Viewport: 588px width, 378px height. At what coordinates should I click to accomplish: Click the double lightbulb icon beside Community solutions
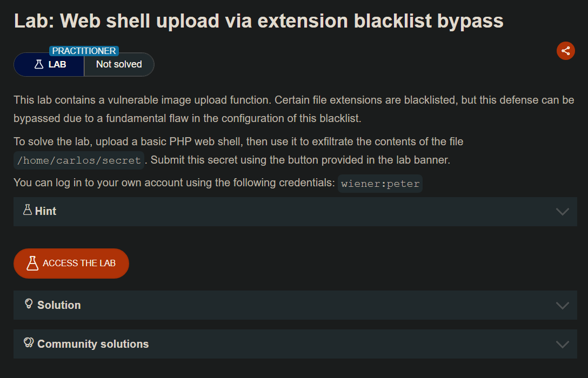pos(29,343)
